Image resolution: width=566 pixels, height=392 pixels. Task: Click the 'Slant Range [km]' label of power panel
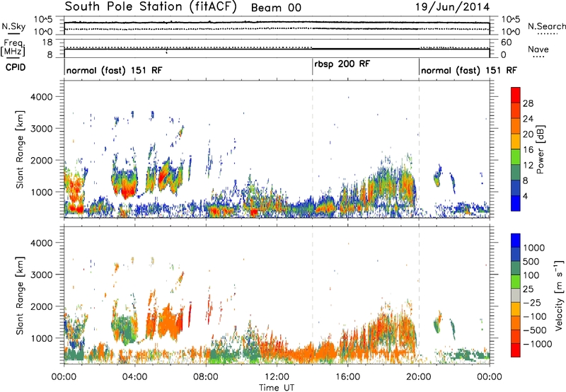tap(20, 149)
